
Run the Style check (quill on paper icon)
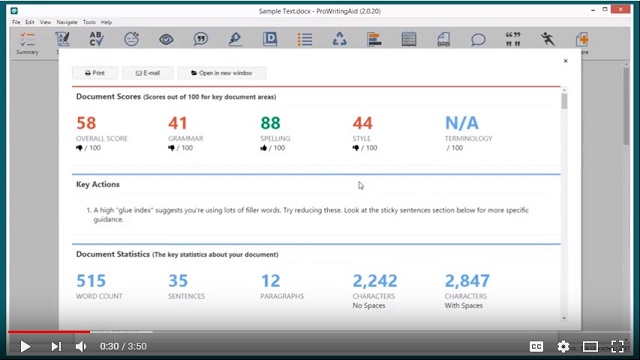62,39
